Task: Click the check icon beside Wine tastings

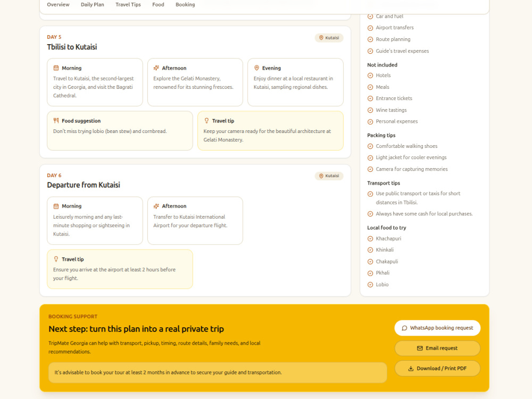Action: click(370, 110)
